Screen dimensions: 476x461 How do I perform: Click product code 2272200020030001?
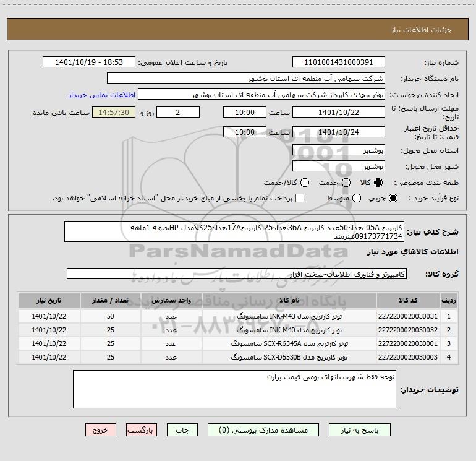pos(408,343)
